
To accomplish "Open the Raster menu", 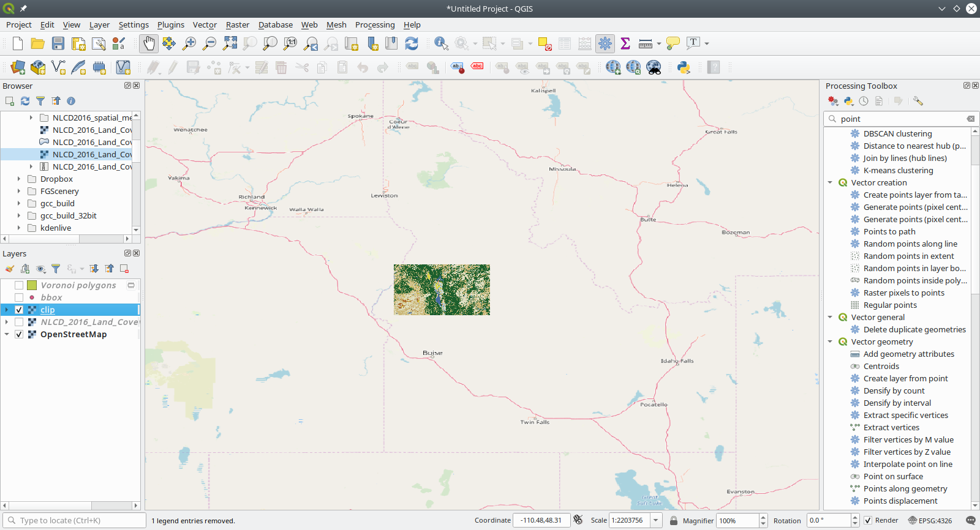I will (238, 24).
